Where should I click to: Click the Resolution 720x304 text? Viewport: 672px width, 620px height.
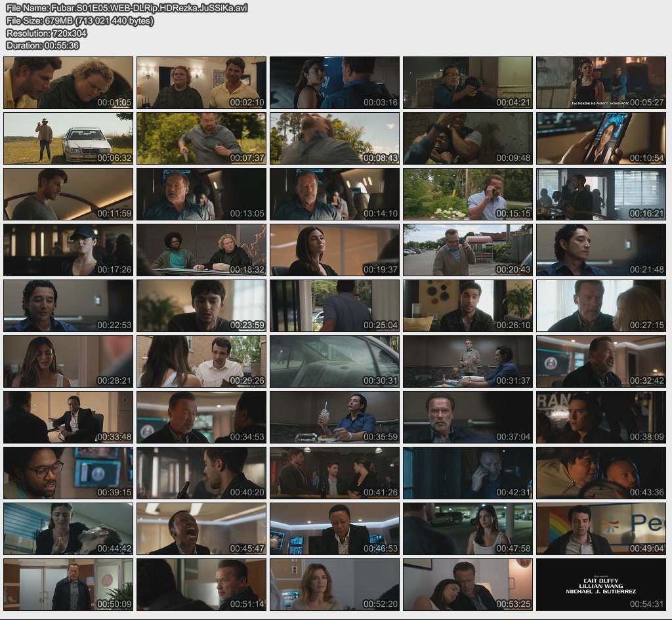pyautogui.click(x=47, y=33)
